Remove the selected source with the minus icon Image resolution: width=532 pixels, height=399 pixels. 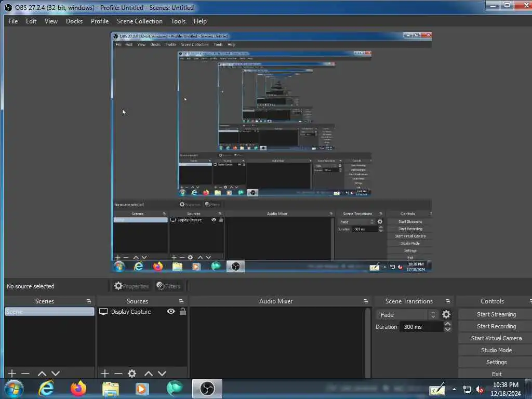(118, 374)
